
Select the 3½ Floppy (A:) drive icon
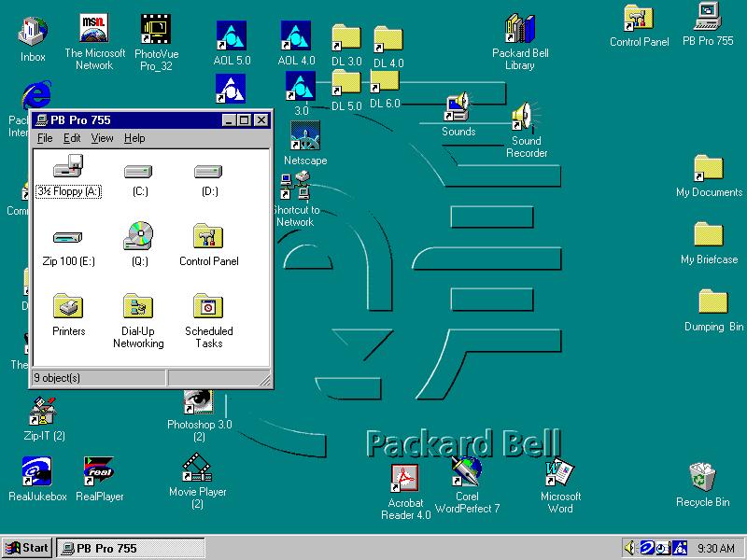(x=68, y=166)
